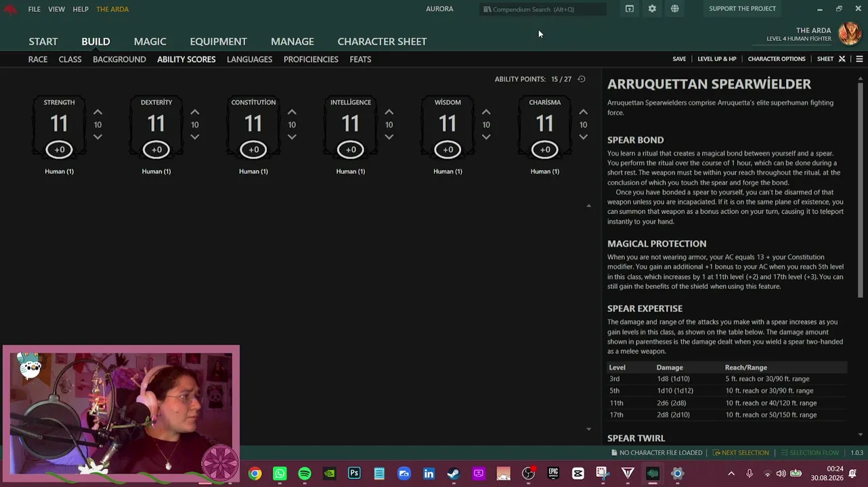Image resolution: width=868 pixels, height=487 pixels.
Task: Decrease Strength score
Action: point(97,137)
